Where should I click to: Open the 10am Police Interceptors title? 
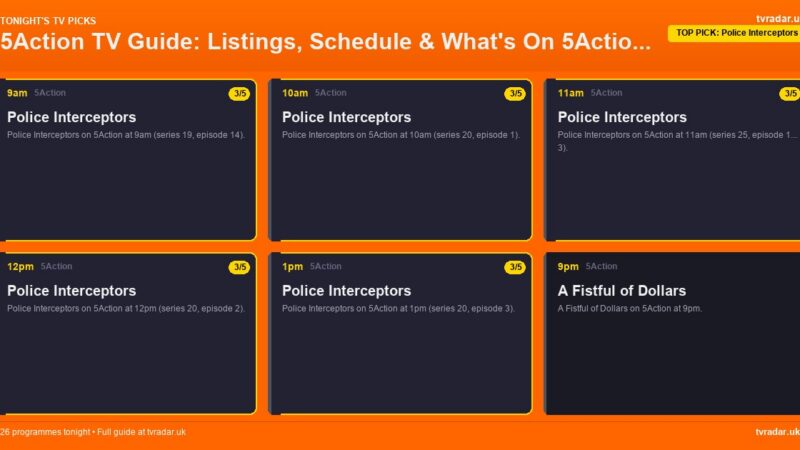(x=346, y=117)
